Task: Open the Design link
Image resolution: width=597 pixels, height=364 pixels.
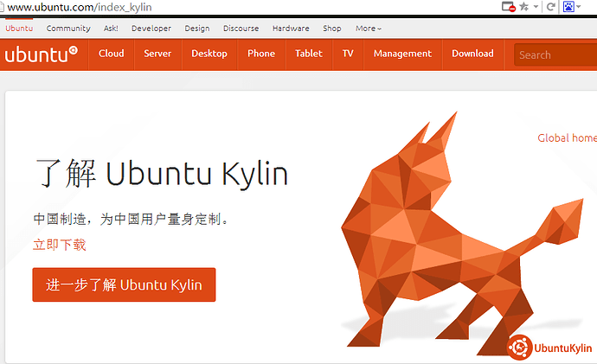Action: (197, 29)
